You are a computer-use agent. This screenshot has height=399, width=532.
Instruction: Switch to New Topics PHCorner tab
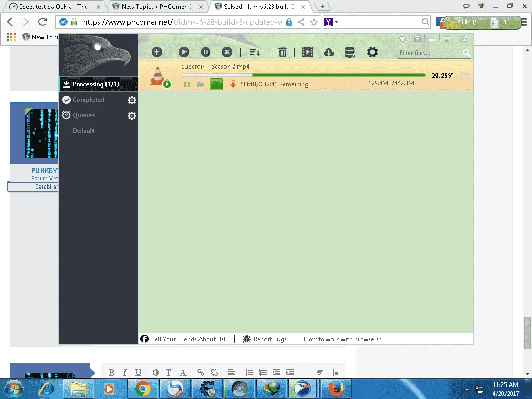157,6
